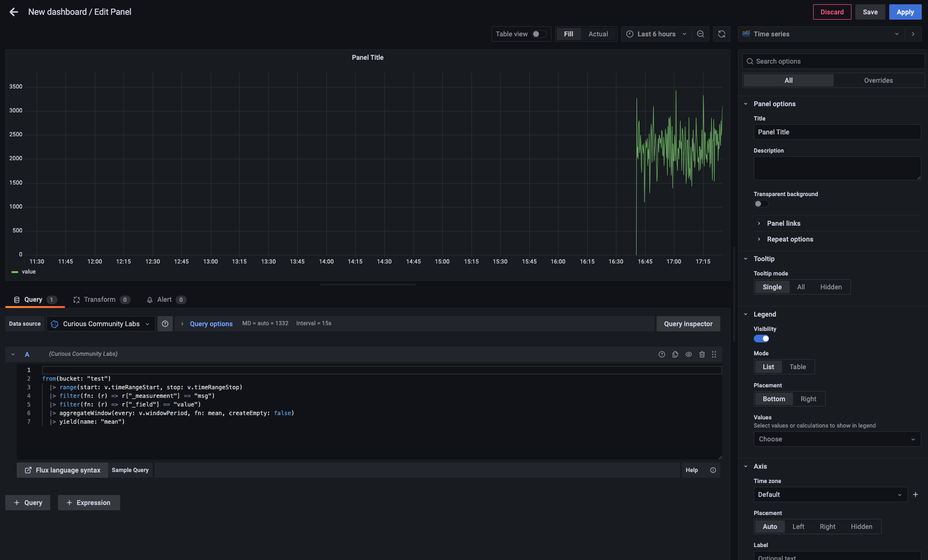The image size is (928, 560).
Task: Refresh the dashboard with the refresh icon
Action: [721, 34]
